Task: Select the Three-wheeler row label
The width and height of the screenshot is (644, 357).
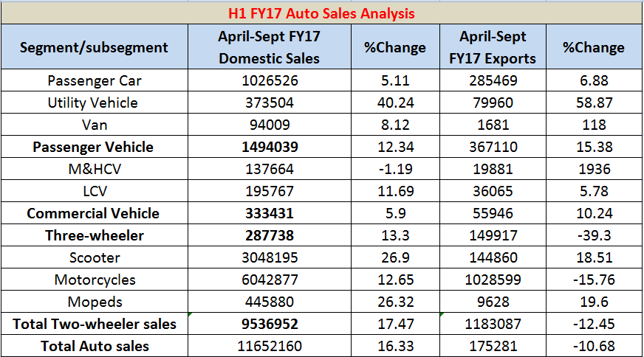Action: click(x=94, y=235)
